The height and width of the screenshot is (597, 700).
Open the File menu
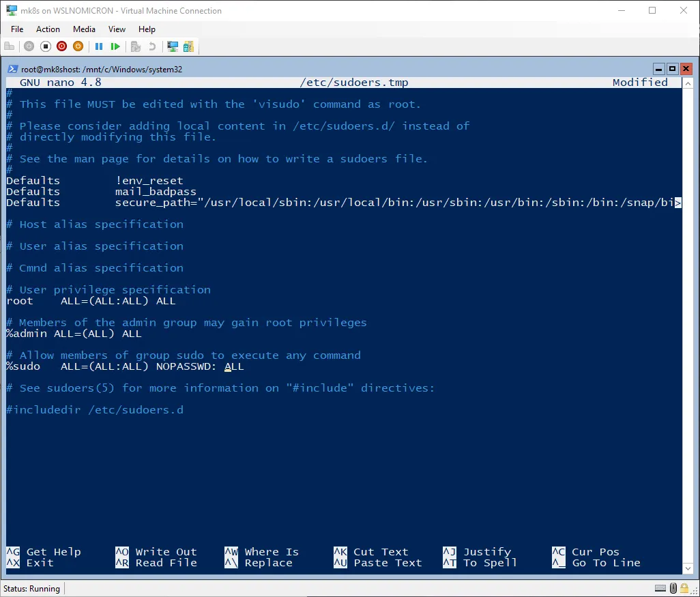point(17,29)
